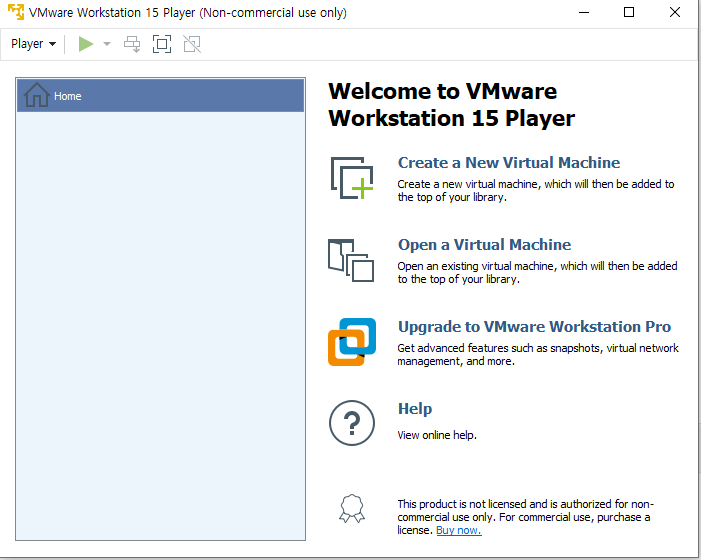The image size is (701, 560).
Task: Maximize the VMware Player window
Action: point(629,13)
